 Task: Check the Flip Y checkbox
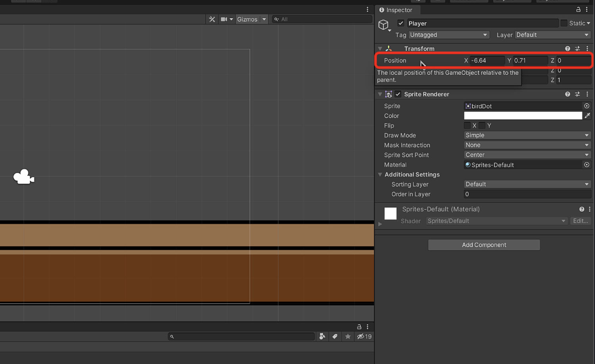482,125
